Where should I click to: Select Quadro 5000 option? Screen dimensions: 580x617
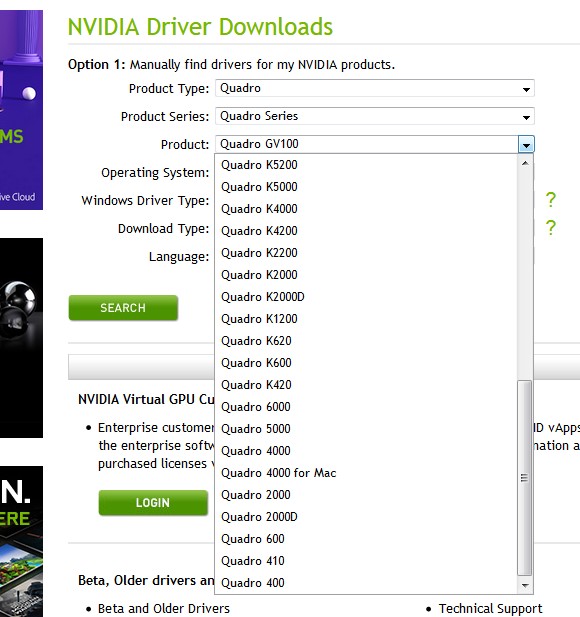point(366,429)
